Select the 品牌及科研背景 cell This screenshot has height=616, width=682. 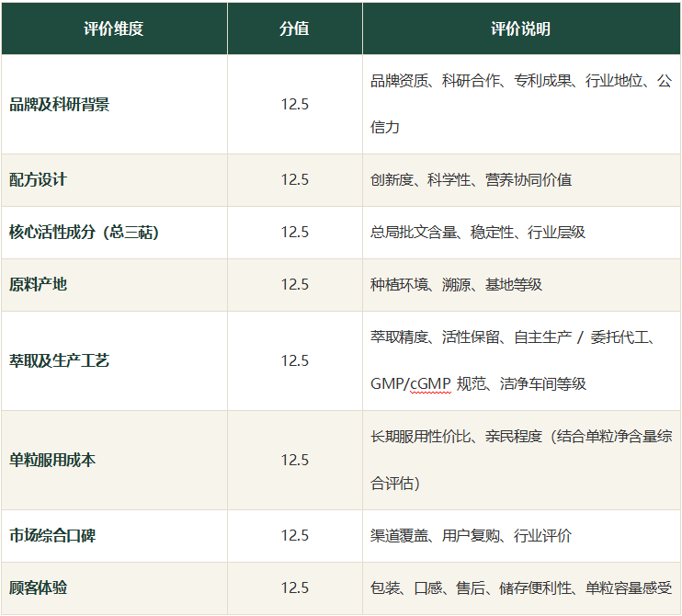(x=114, y=105)
